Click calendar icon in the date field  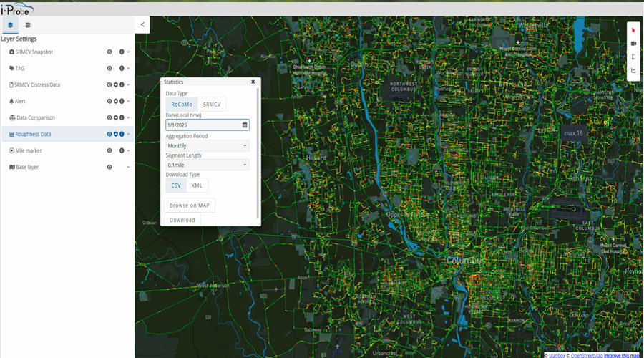(x=245, y=125)
